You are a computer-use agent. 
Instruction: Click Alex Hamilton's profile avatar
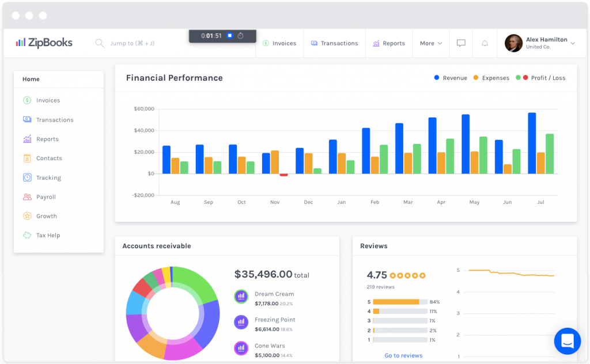point(513,43)
